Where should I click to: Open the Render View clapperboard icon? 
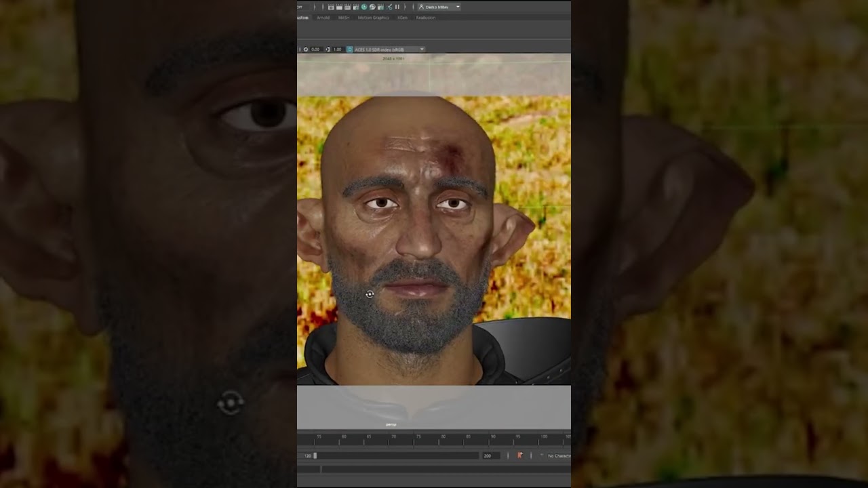pos(331,7)
